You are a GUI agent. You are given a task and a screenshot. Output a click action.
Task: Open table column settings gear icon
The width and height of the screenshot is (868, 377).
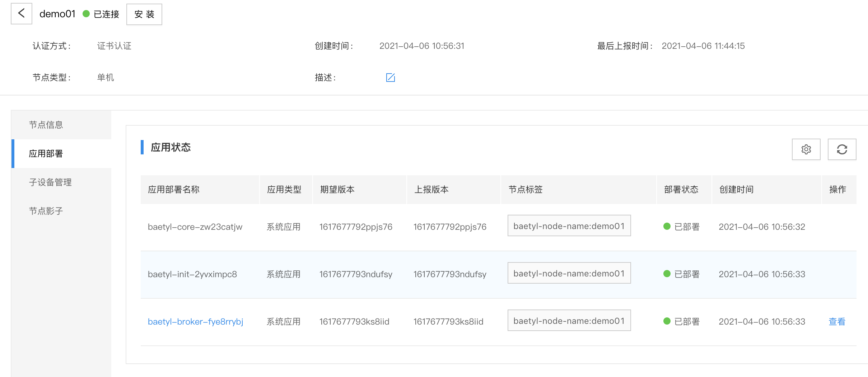tap(806, 149)
